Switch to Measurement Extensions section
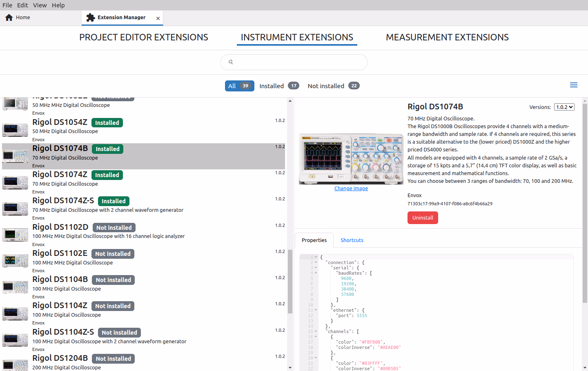Viewport: 588px width, 371px height. tap(447, 37)
